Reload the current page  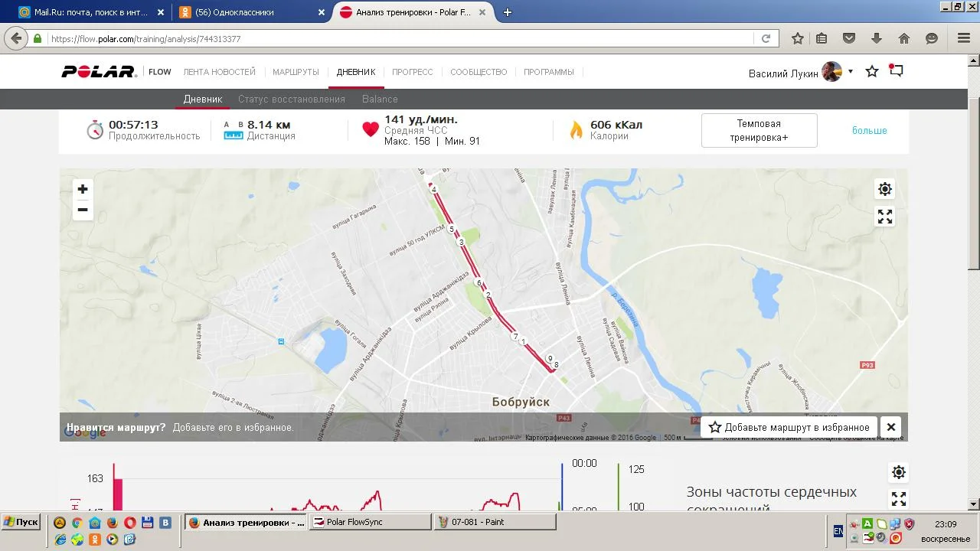[766, 38]
